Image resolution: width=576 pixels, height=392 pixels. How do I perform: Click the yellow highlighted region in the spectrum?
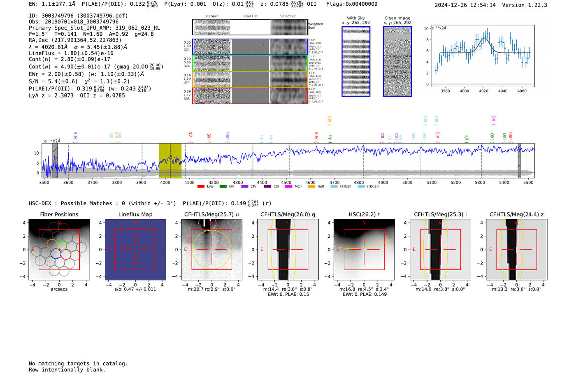coord(170,160)
